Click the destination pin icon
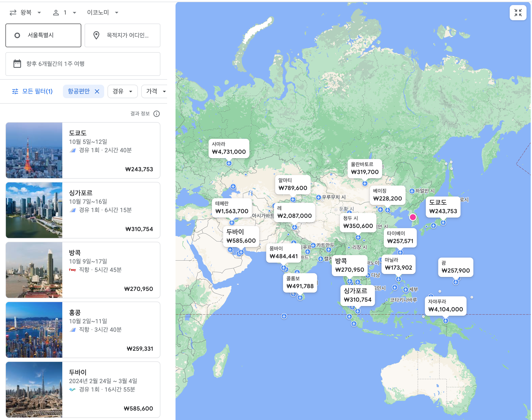Image resolution: width=532 pixels, height=420 pixels. tap(96, 35)
